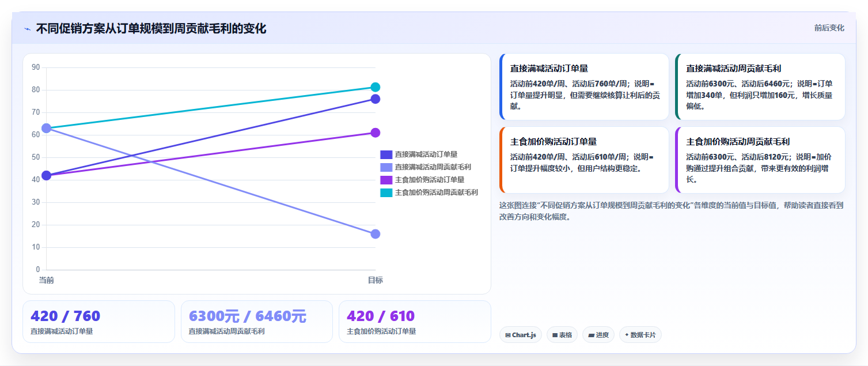Viewport: 868px width, 366px height.
Task: Click y-axis value 0
Action: click(x=38, y=270)
